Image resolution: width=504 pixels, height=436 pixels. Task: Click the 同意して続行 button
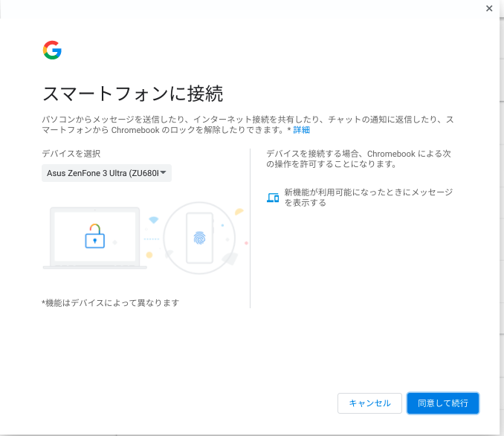[443, 403]
